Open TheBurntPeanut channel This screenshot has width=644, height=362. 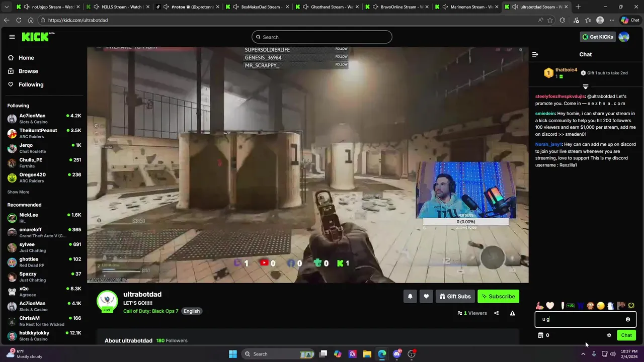pos(44,133)
